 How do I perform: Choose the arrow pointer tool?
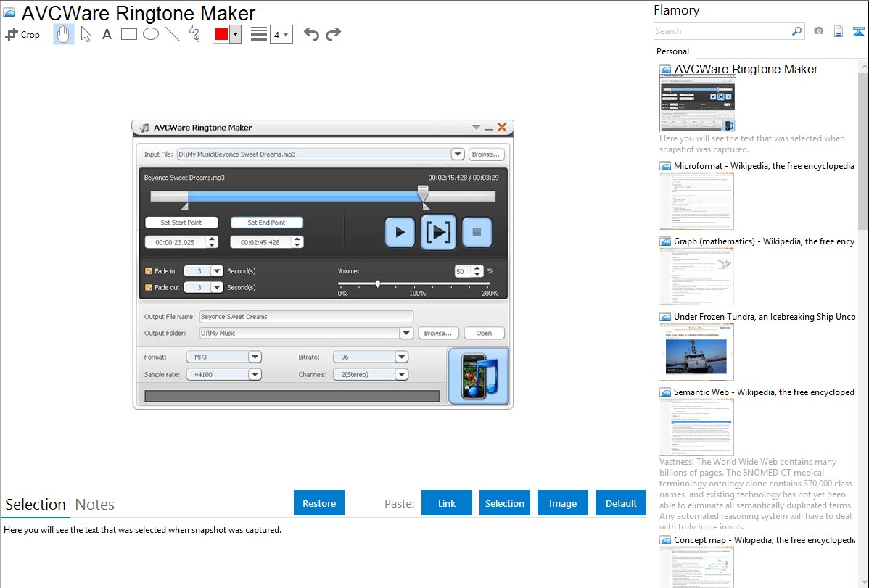pyautogui.click(x=86, y=34)
